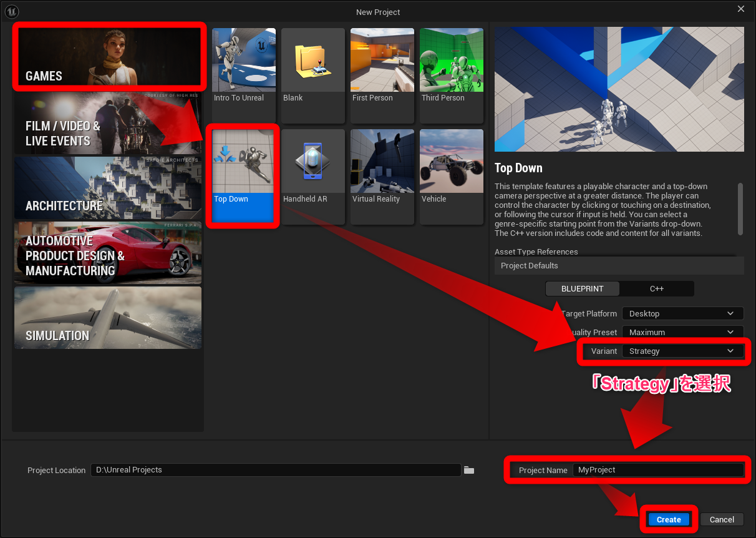Viewport: 756px width, 538px height.
Task: Open the Architecture category
Action: click(108, 188)
